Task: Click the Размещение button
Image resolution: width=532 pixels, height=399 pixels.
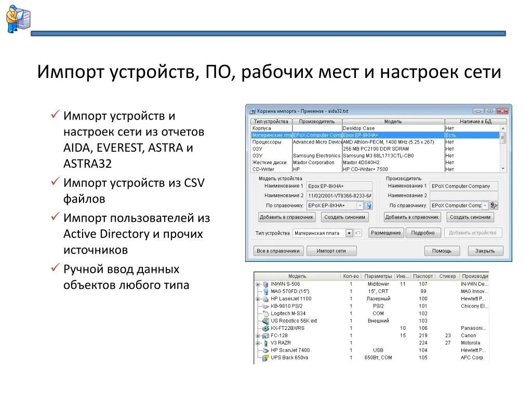Action: (x=386, y=233)
